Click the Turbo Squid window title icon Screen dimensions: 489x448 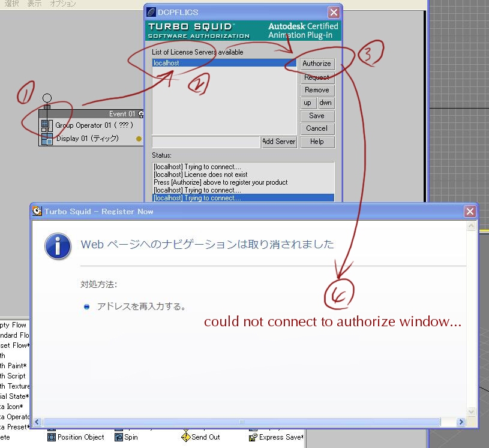(x=37, y=211)
